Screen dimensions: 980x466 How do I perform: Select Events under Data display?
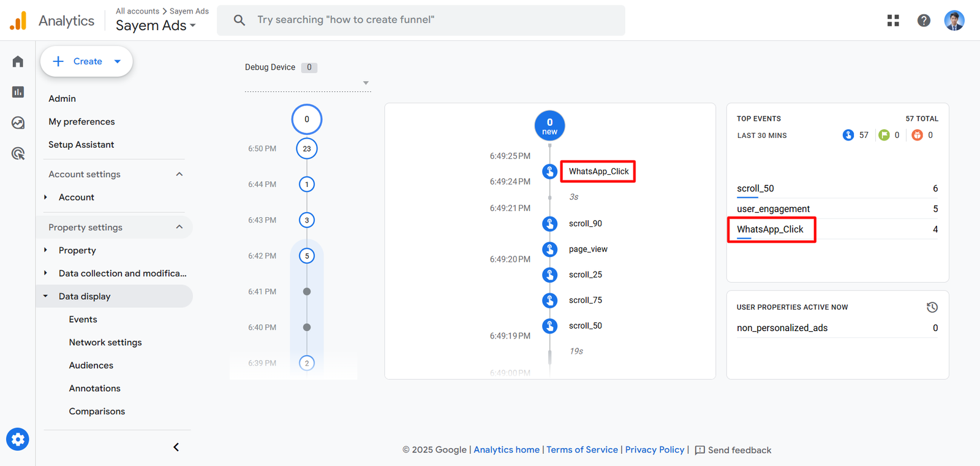pyautogui.click(x=83, y=319)
